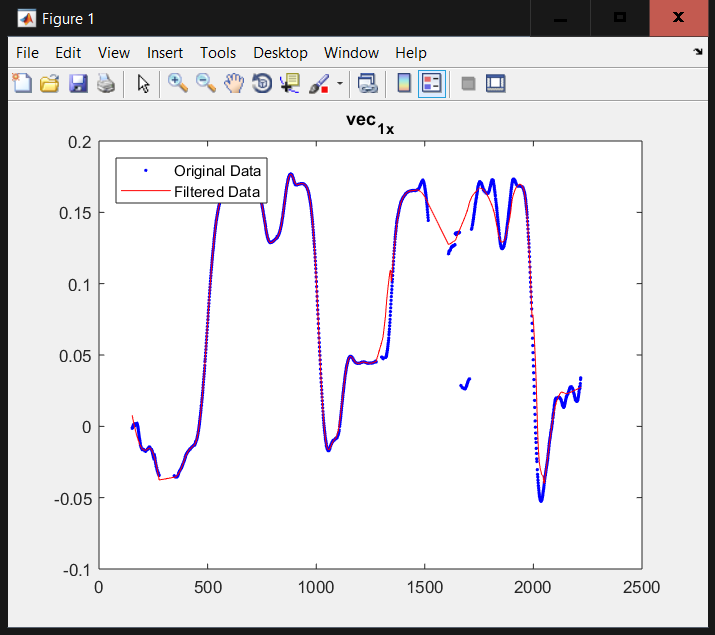
Task: Click the dock figure arrow
Action: [698, 52]
